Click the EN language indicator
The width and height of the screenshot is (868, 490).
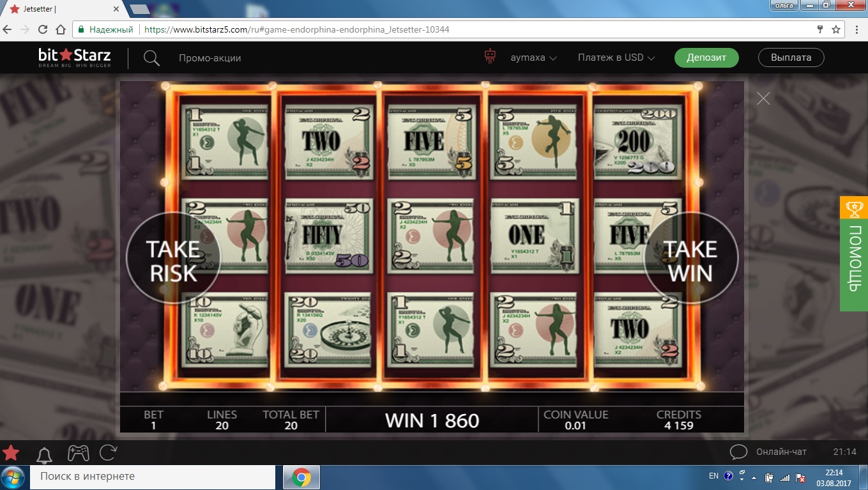pyautogui.click(x=714, y=477)
